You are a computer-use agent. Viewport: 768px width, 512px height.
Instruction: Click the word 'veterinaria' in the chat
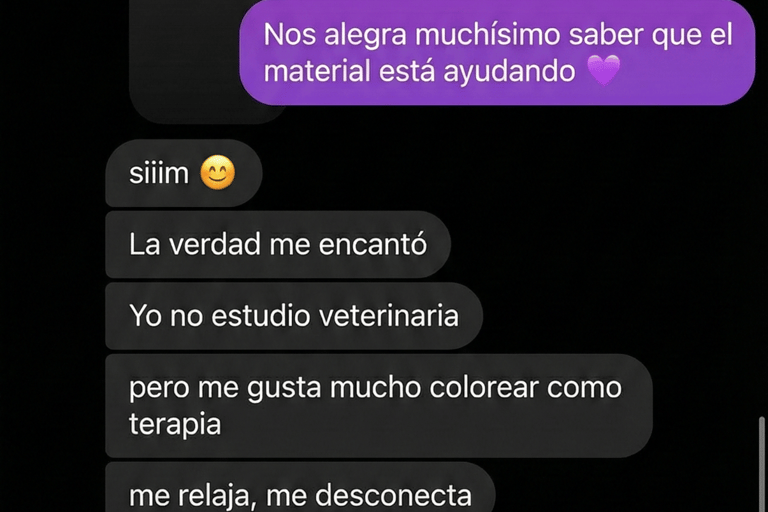pyautogui.click(x=389, y=316)
